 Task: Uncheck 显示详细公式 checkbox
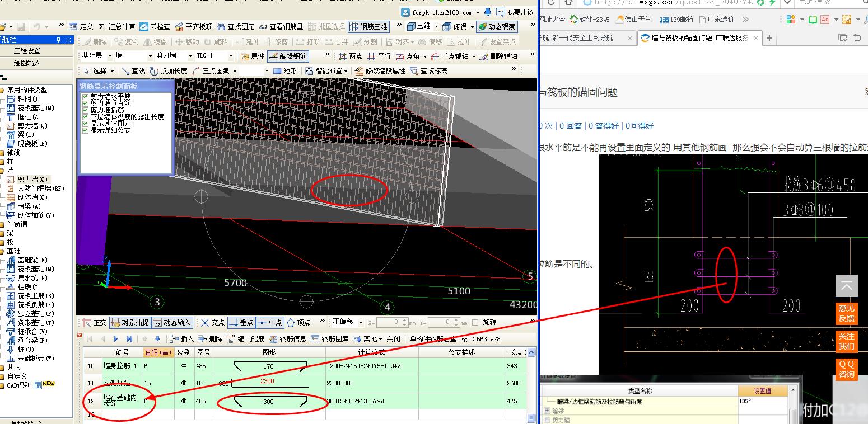85,130
